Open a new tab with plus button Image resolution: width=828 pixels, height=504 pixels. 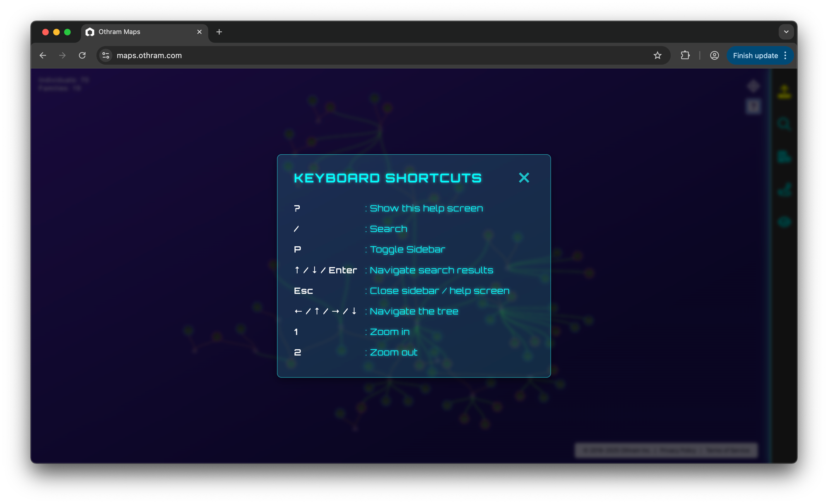coord(219,32)
